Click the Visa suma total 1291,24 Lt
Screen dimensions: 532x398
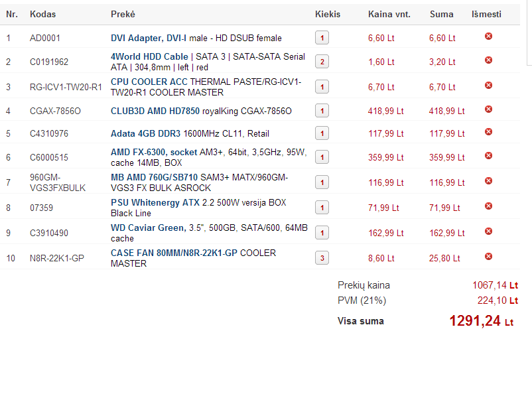pyautogui.click(x=482, y=320)
